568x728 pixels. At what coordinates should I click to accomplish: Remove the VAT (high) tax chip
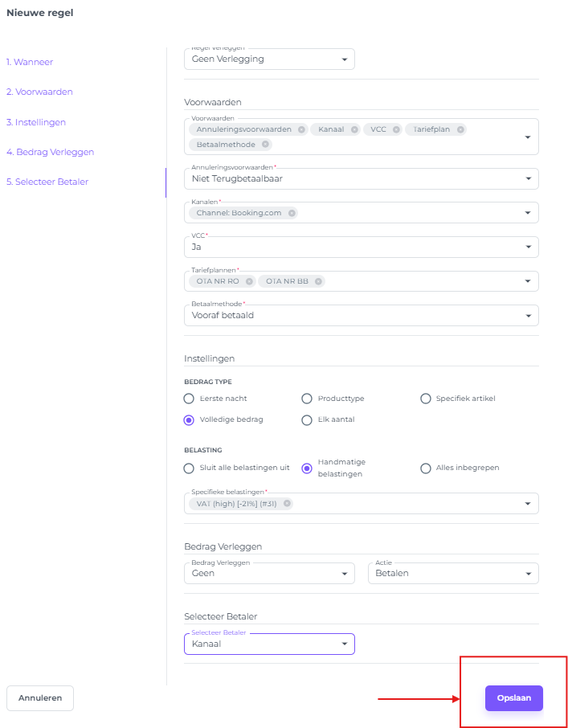(x=287, y=504)
